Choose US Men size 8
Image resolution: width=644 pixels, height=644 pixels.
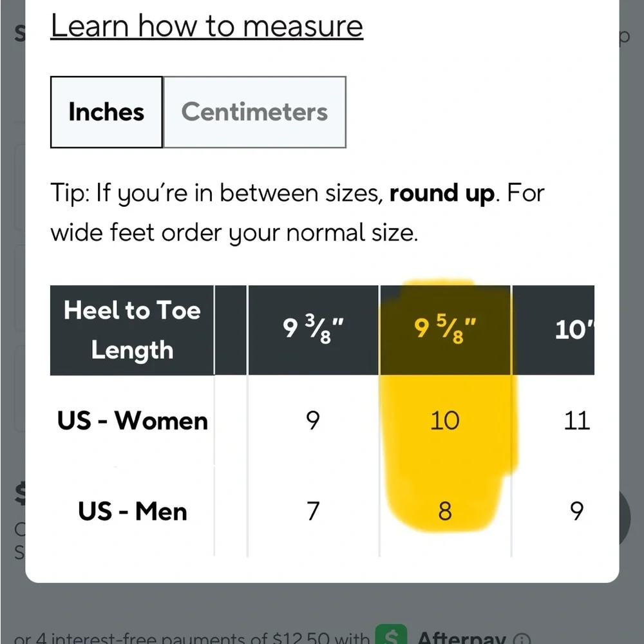point(445,511)
